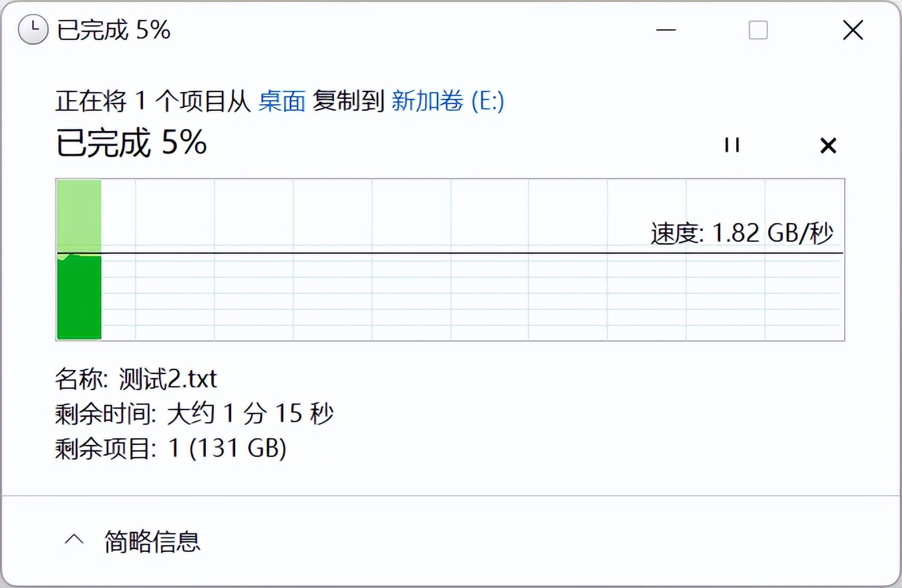Click the dark-green transfer rate bar
The width and height of the screenshot is (902, 588).
point(79,297)
